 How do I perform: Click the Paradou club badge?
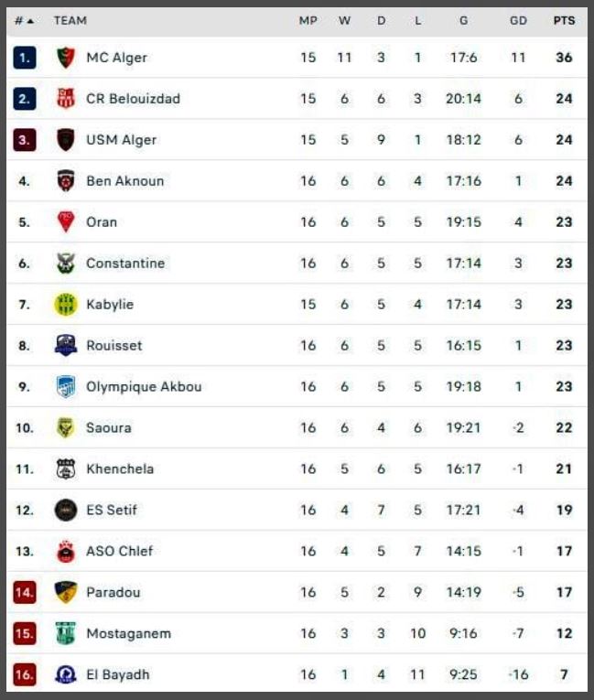(65, 592)
